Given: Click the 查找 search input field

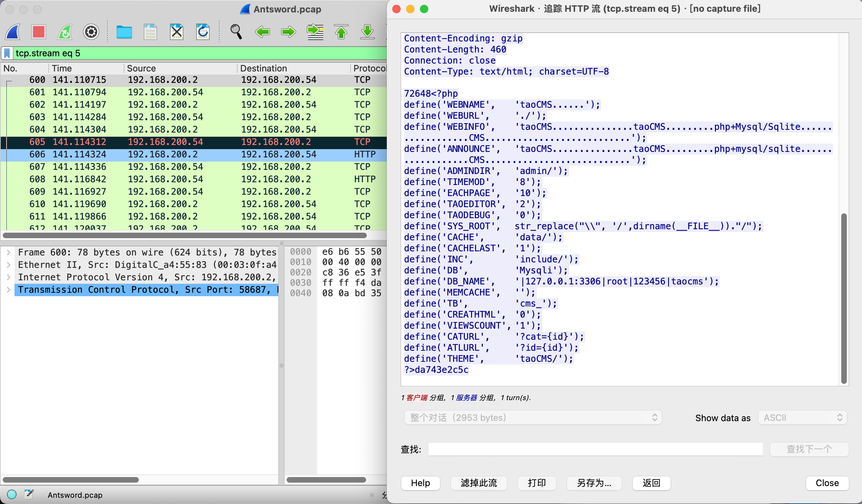Looking at the screenshot, I should click(595, 449).
